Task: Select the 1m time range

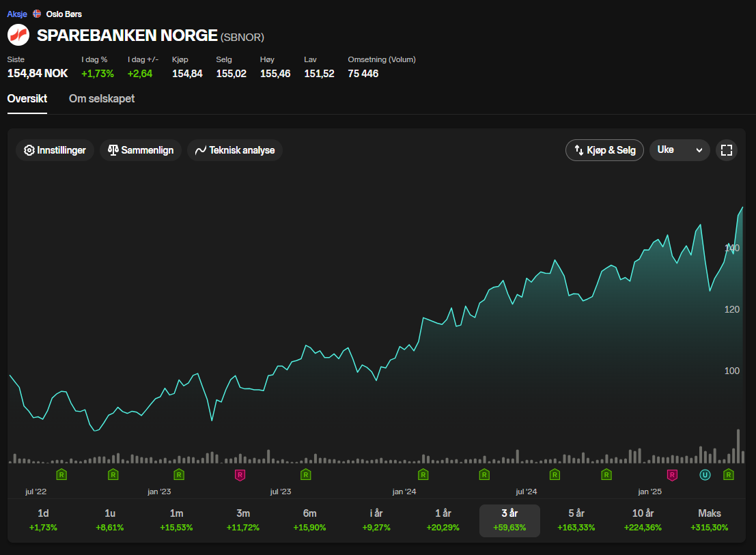Action: [x=176, y=520]
